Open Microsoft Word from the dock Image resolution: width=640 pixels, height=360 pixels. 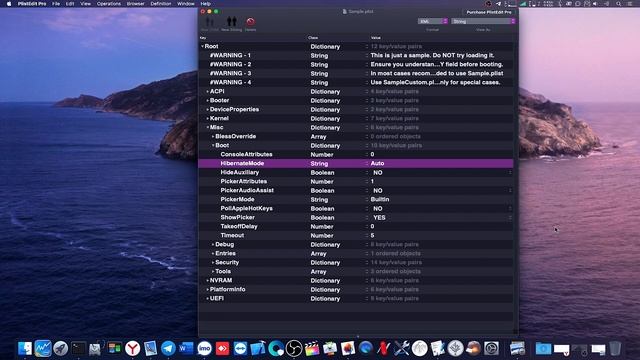coord(186,349)
